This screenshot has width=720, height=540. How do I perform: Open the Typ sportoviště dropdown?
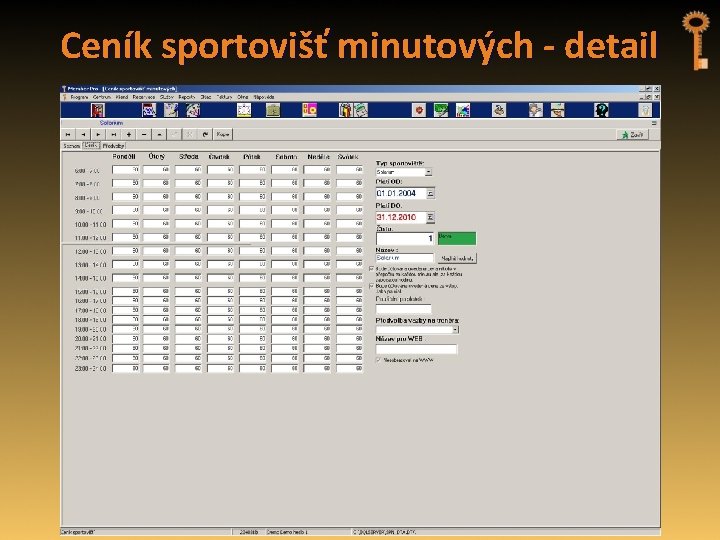point(428,172)
